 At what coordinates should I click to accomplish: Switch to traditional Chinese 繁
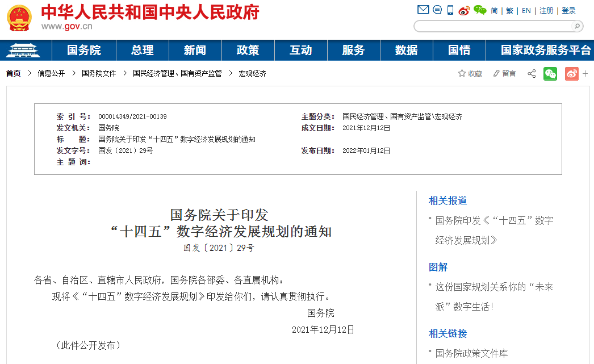(509, 11)
